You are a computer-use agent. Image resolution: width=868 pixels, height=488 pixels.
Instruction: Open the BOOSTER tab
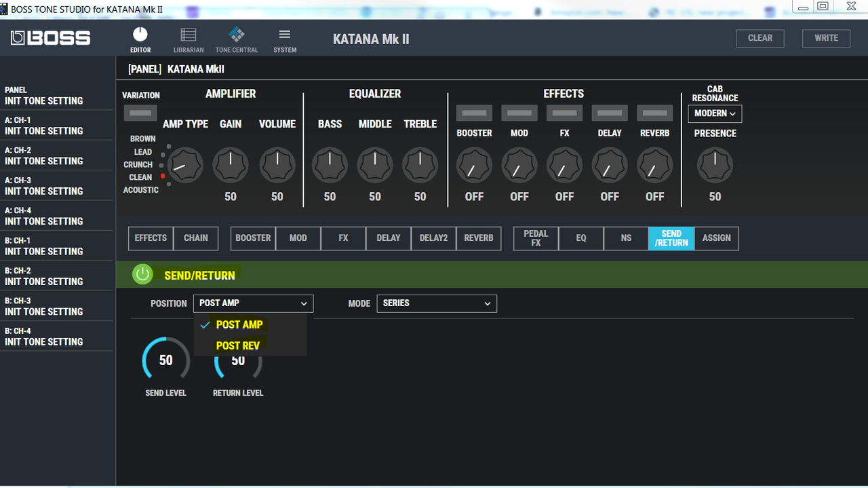[x=253, y=238]
